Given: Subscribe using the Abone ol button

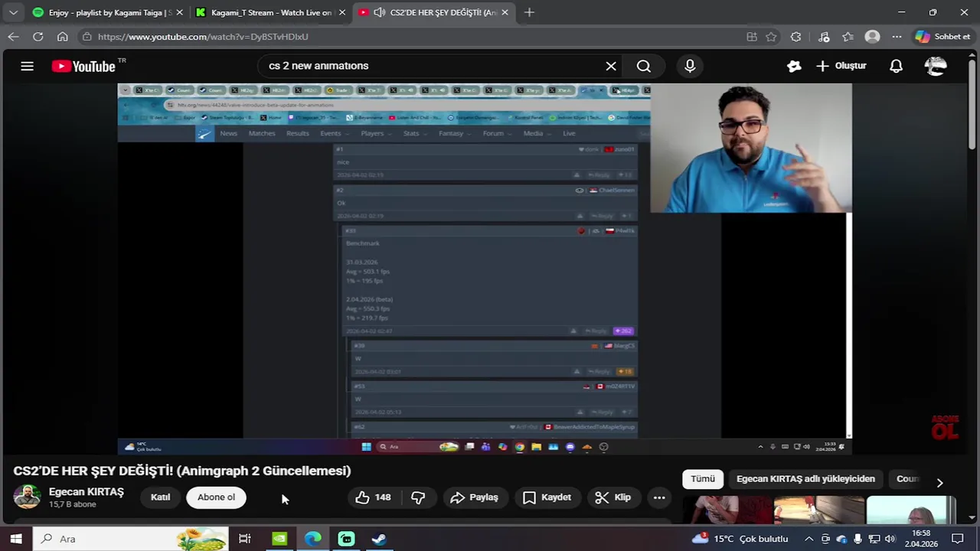Looking at the screenshot, I should pyautogui.click(x=216, y=497).
